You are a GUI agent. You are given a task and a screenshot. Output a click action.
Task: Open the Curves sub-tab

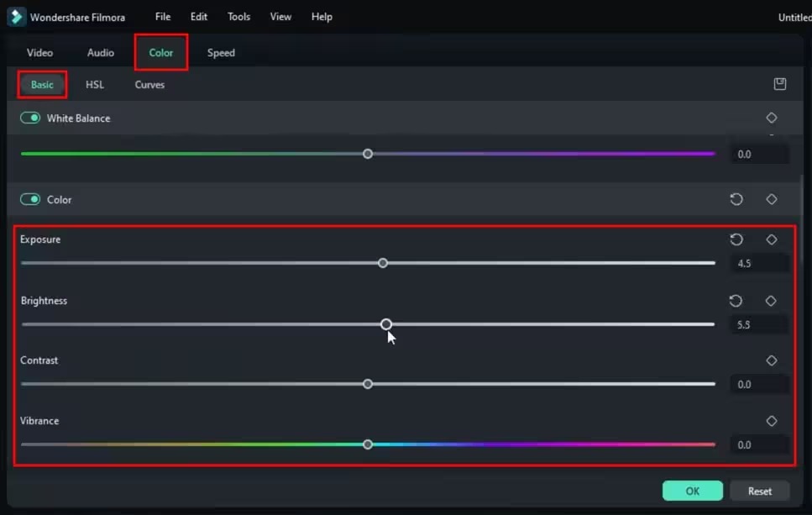149,85
